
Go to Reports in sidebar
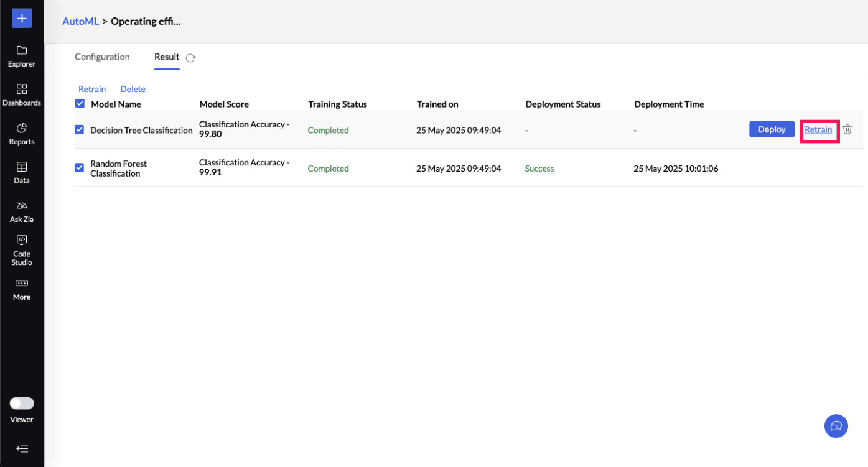click(22, 128)
